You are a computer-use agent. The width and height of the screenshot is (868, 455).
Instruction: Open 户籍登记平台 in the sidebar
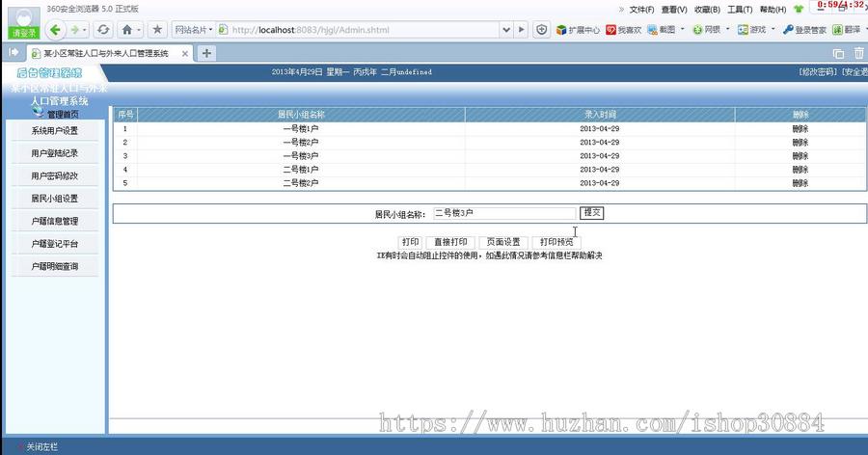pyautogui.click(x=54, y=244)
